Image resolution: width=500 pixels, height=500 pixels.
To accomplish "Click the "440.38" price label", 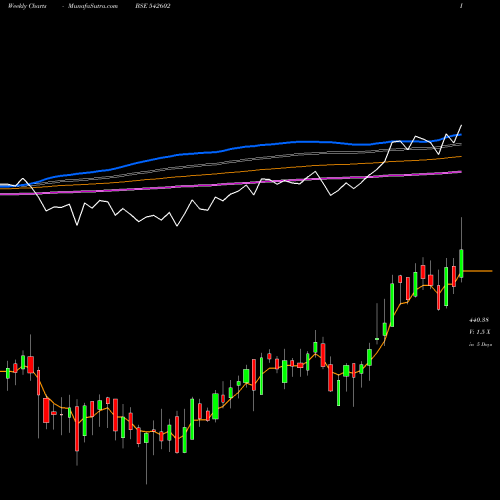I will coord(479,320).
